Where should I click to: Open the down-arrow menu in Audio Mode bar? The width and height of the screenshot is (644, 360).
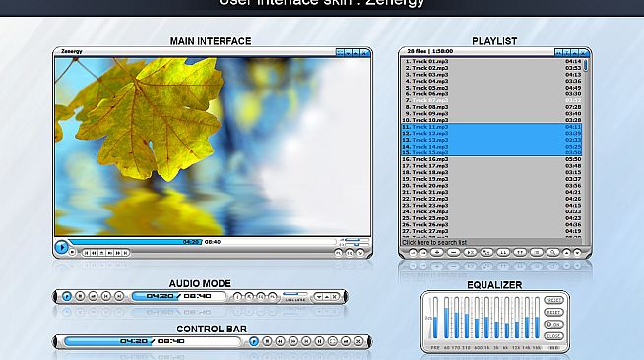(x=319, y=296)
